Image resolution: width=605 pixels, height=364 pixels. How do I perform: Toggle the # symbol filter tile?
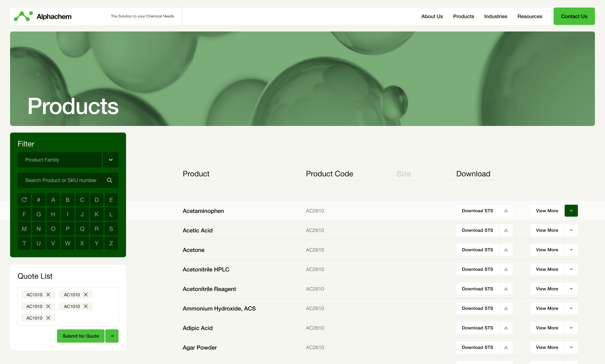(x=39, y=200)
